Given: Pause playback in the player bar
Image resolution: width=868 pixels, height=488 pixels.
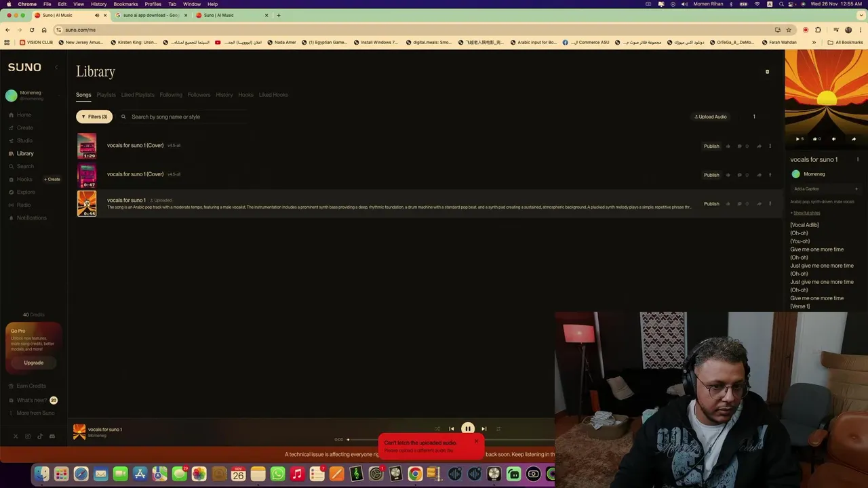Looking at the screenshot, I should coord(468,428).
